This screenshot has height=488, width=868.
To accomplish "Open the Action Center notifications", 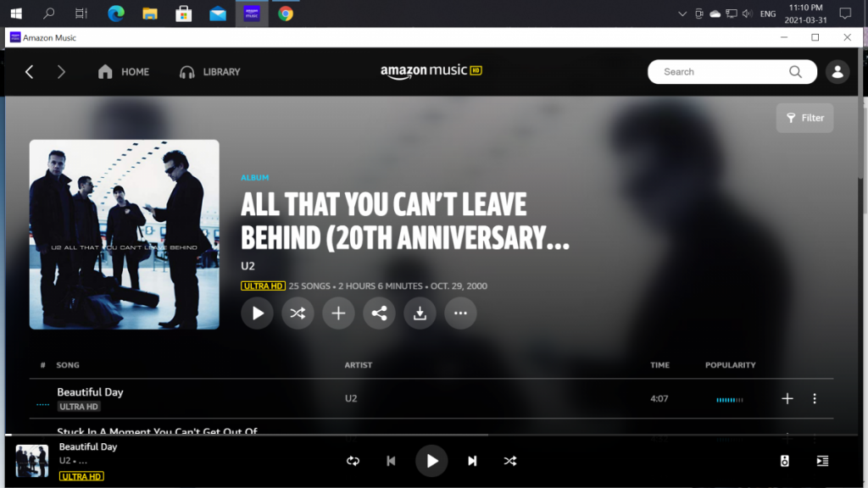I will [x=845, y=14].
